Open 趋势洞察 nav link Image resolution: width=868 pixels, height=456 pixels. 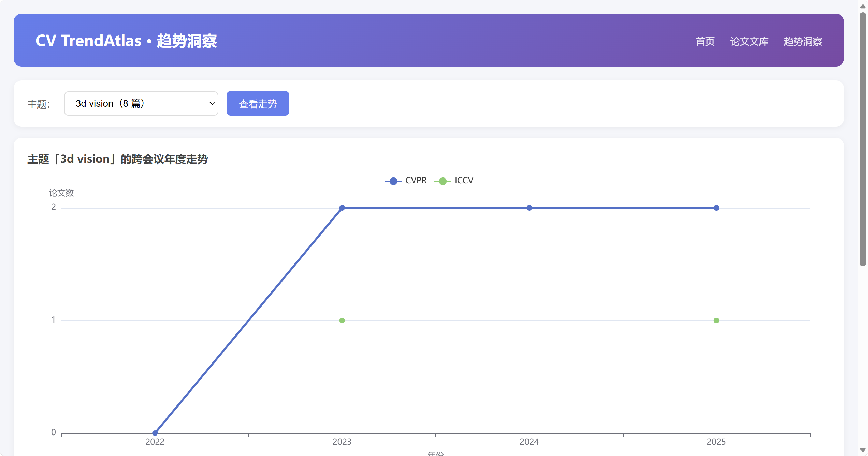(x=803, y=41)
